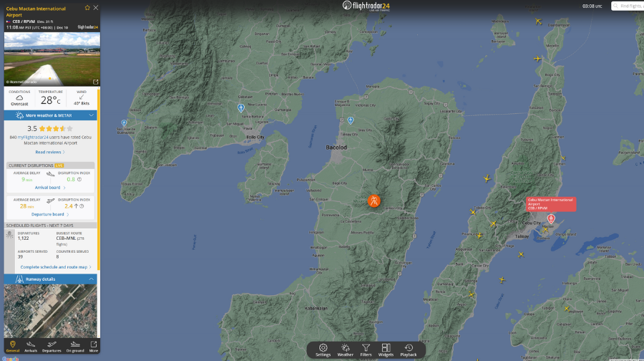This screenshot has height=361, width=644.
Task: Select aircraft icon near Pinamungajan
Action: (479, 236)
